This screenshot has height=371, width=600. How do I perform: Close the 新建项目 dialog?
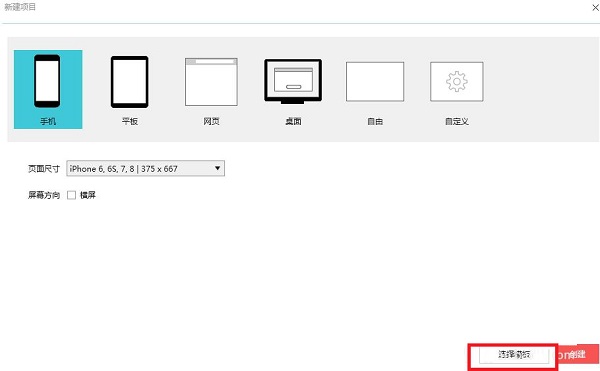(595, 8)
